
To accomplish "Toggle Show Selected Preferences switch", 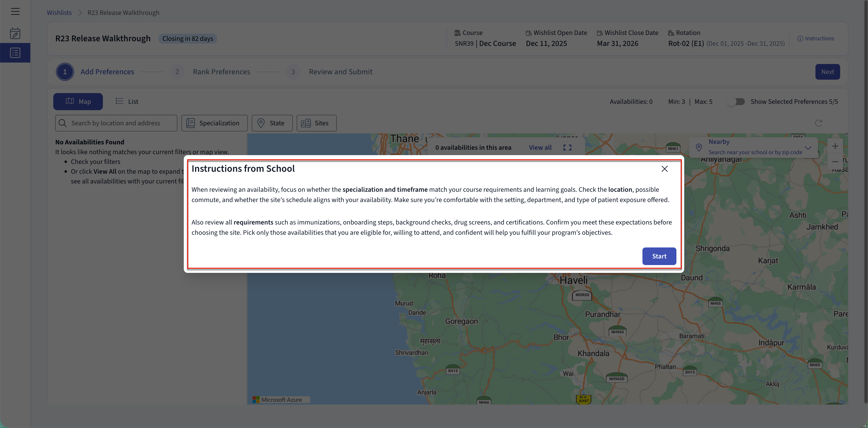I will 736,102.
